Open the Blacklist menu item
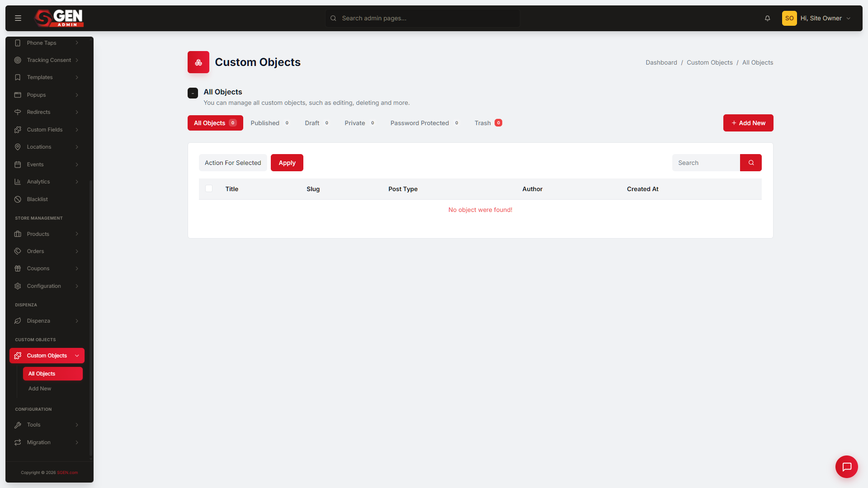The width and height of the screenshot is (868, 488). click(x=47, y=199)
